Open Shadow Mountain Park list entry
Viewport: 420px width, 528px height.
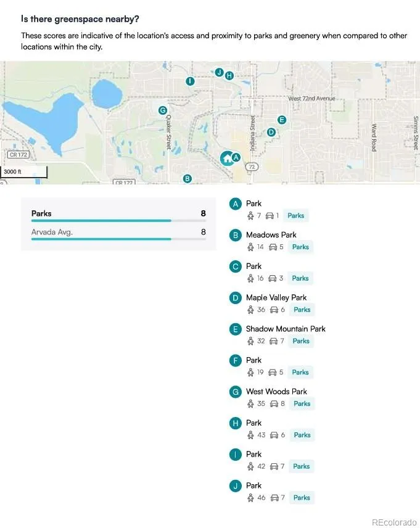click(x=286, y=329)
